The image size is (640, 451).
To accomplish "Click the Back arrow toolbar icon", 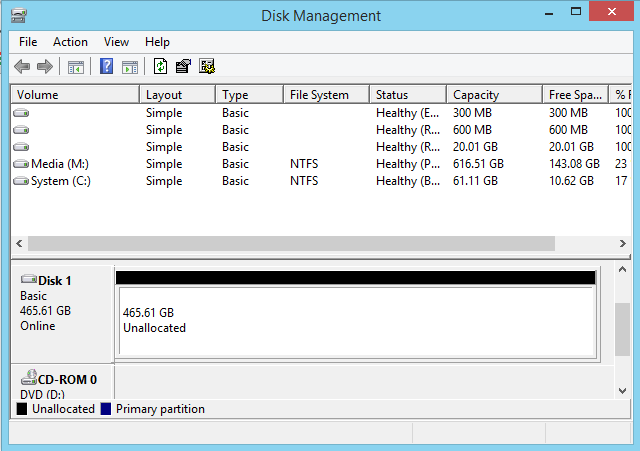I will tap(22, 67).
